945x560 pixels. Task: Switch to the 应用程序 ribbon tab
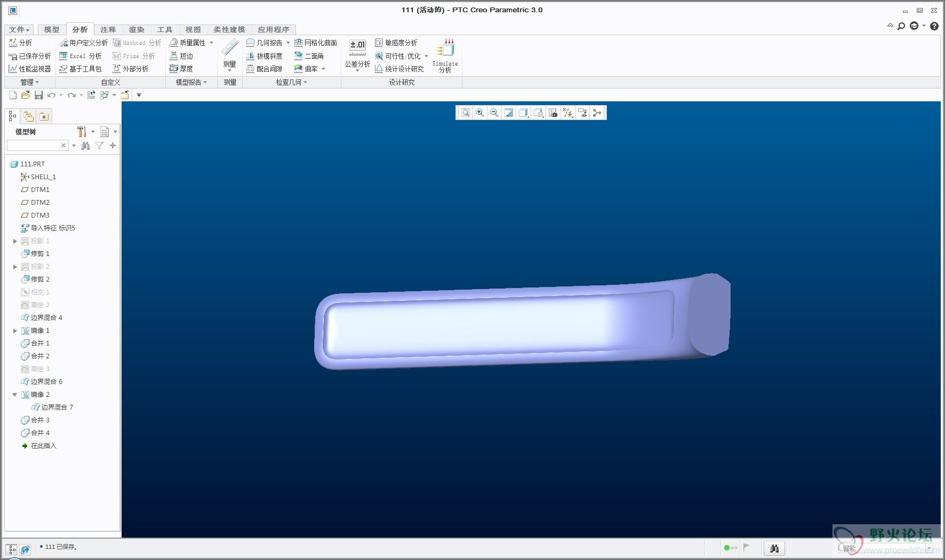pos(274,29)
